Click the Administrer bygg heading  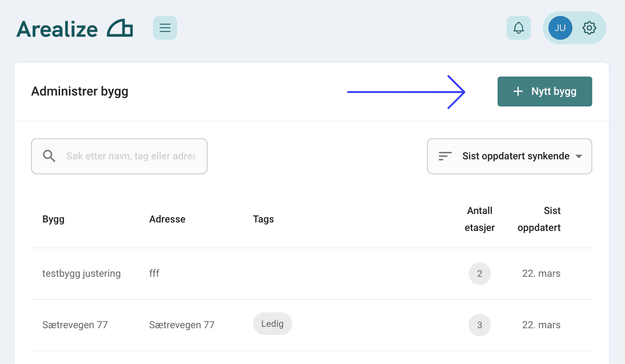click(x=80, y=92)
